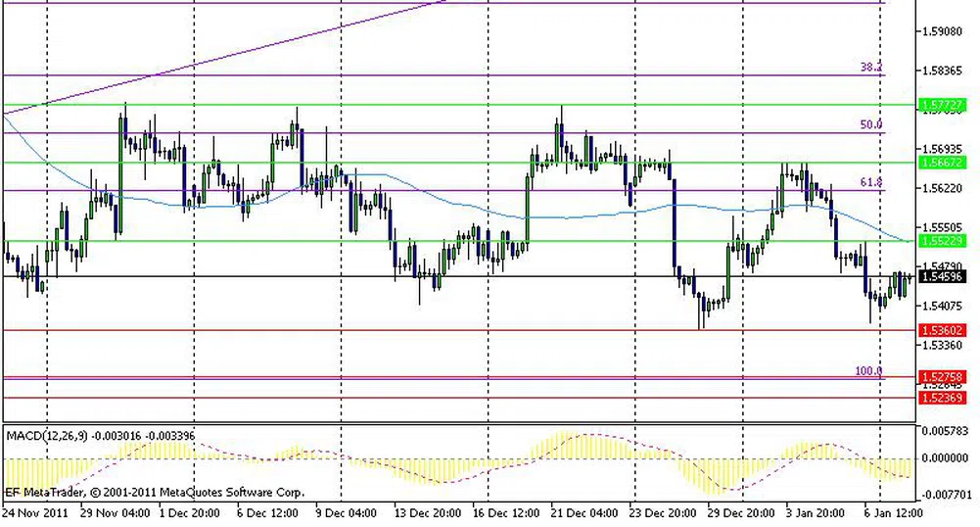Click the 24 Nov 2011 date label
Screen dimensions: 980x527
tap(35, 512)
